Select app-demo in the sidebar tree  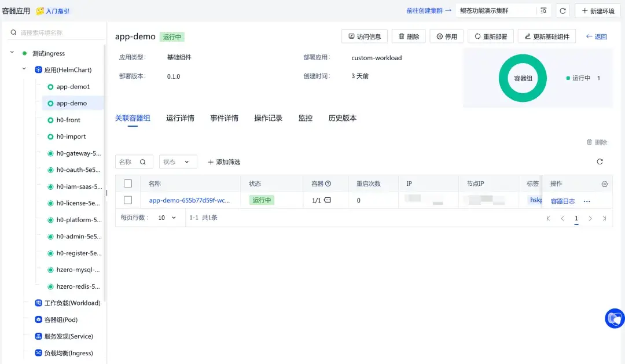[x=72, y=103]
